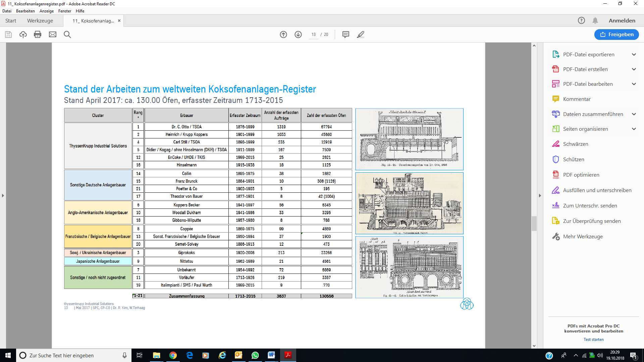Image resolution: width=644 pixels, height=362 pixels.
Task: Click the document vertical scrollbar thumb
Action: 534,224
